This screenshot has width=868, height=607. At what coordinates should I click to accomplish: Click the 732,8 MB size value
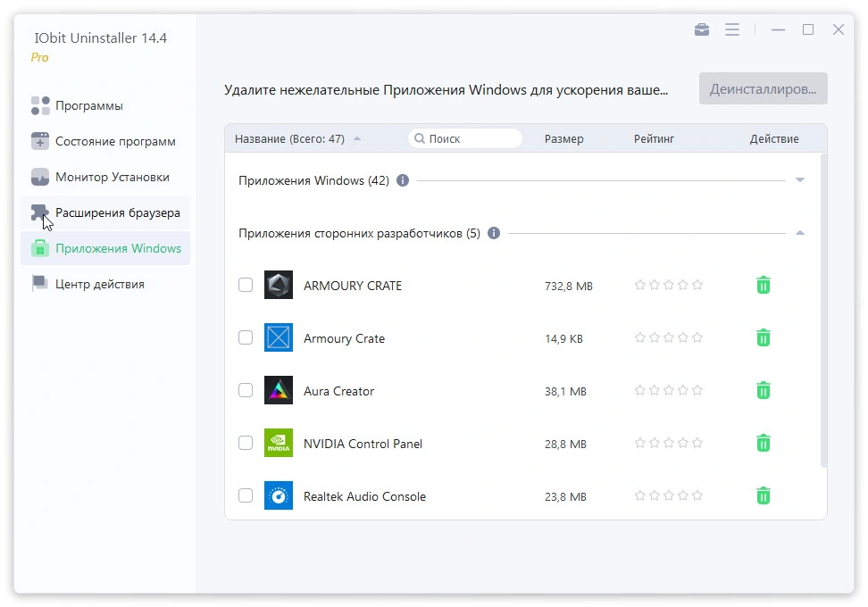(569, 286)
